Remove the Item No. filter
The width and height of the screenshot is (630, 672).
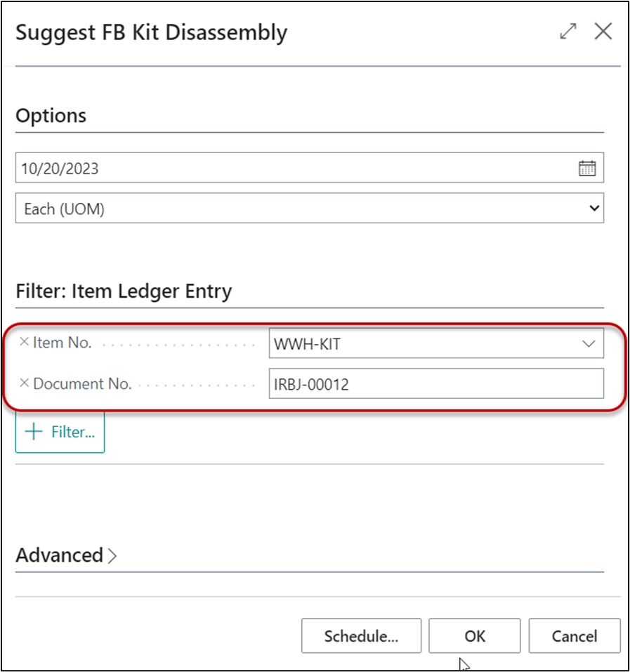click(x=24, y=343)
